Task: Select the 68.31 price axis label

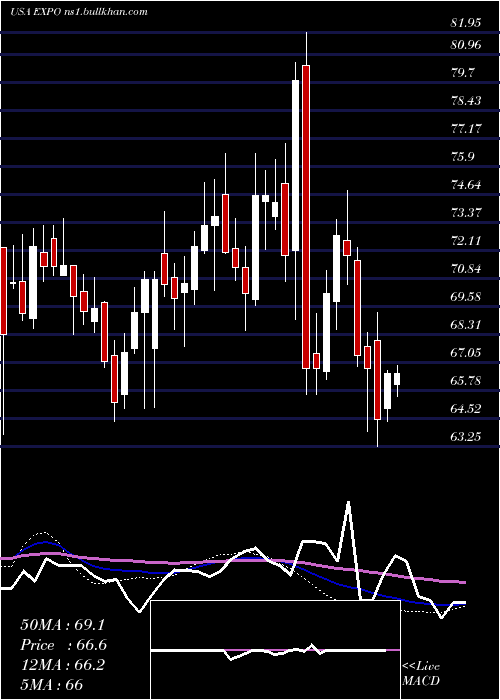Action: point(466,325)
